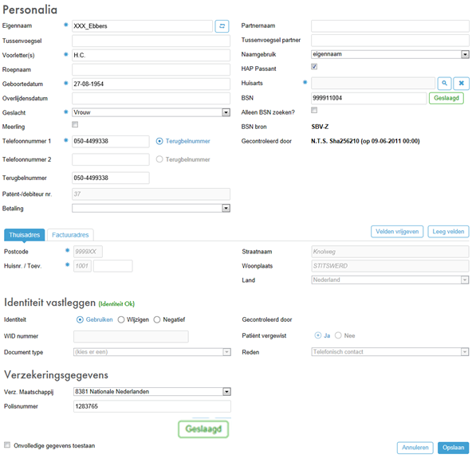
Task: Enable the Alleen BSN zoeken checkbox
Action: [314, 110]
